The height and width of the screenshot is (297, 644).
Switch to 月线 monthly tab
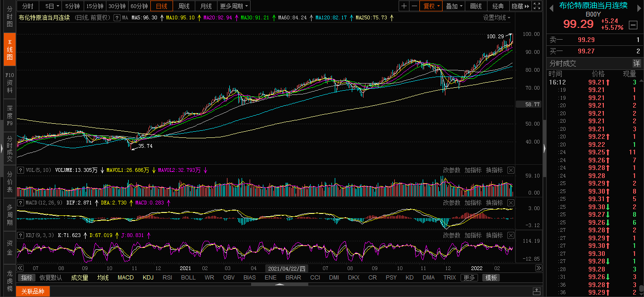coord(206,6)
